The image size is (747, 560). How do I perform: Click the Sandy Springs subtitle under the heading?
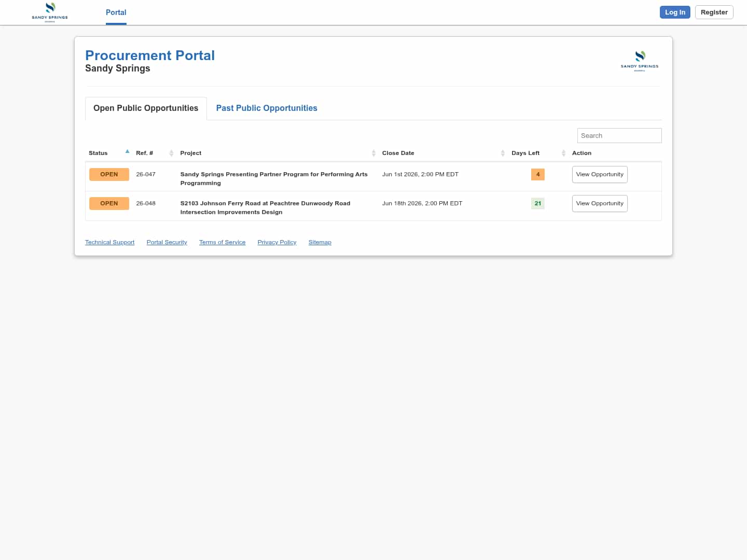pos(118,68)
